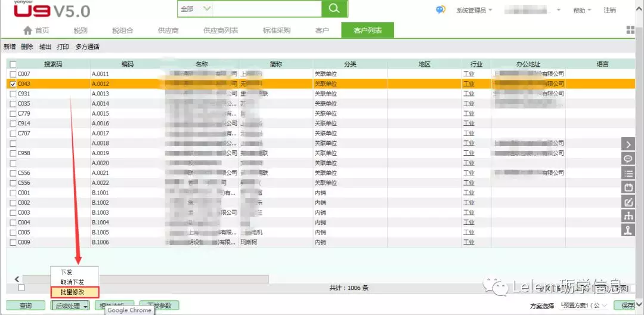Click the horizontal scrollbar left arrow
Viewport: 644px width, 315px height.
tap(17, 279)
